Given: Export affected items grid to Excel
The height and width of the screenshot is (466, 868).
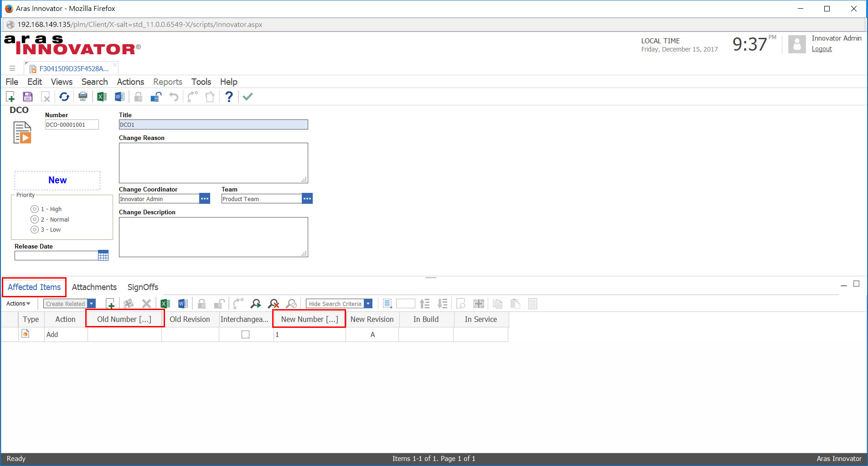Looking at the screenshot, I should click(x=165, y=304).
